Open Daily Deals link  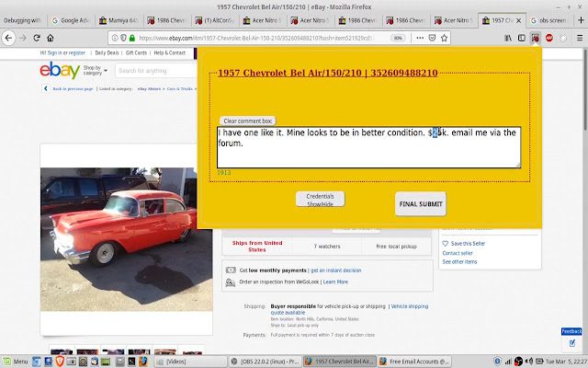[107, 53]
